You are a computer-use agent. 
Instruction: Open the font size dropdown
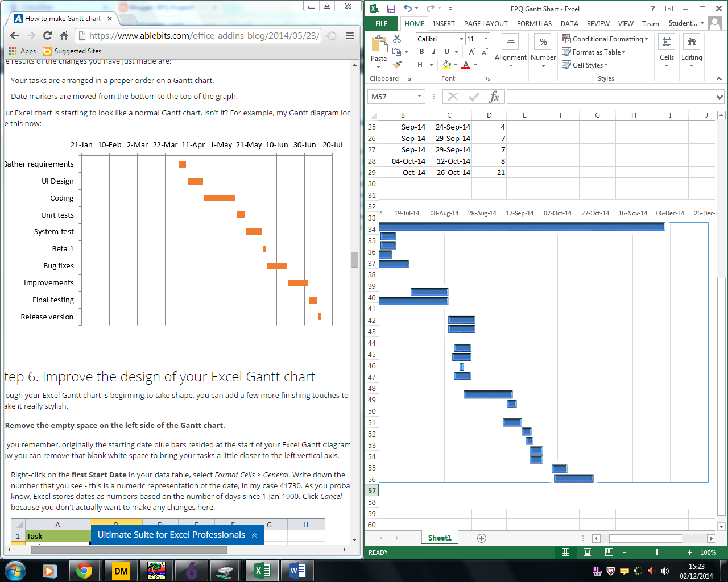486,39
